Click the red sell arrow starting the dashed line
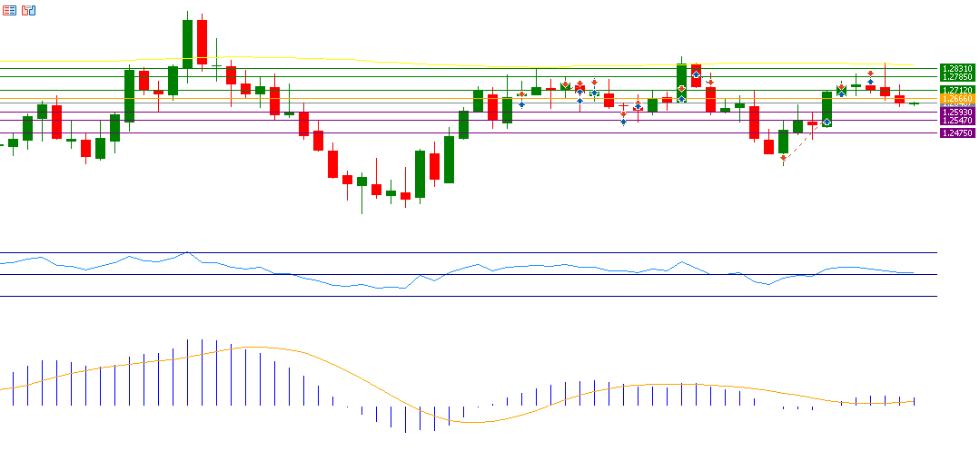Viewport: 980px width, 461px height. [x=783, y=159]
